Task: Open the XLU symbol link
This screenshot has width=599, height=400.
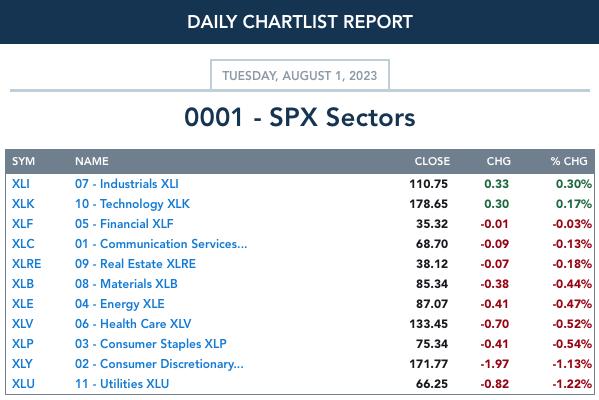Action: [23, 384]
